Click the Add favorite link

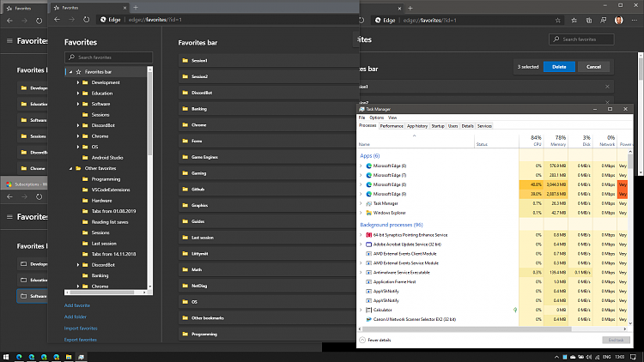(x=76, y=305)
